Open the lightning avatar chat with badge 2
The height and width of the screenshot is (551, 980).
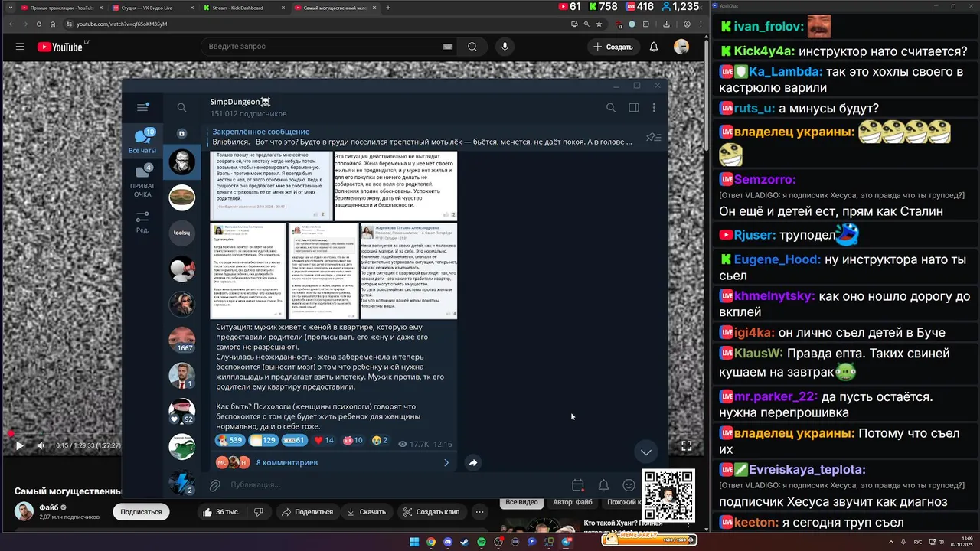coord(182,482)
